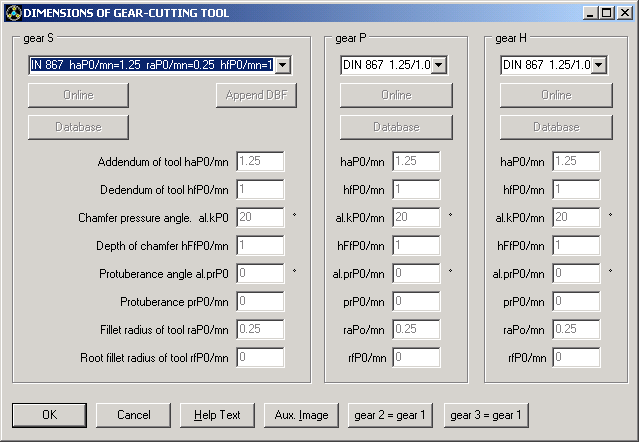Viewport: 639px width, 442px height.
Task: Open the Help Text button
Action: pyautogui.click(x=217, y=415)
